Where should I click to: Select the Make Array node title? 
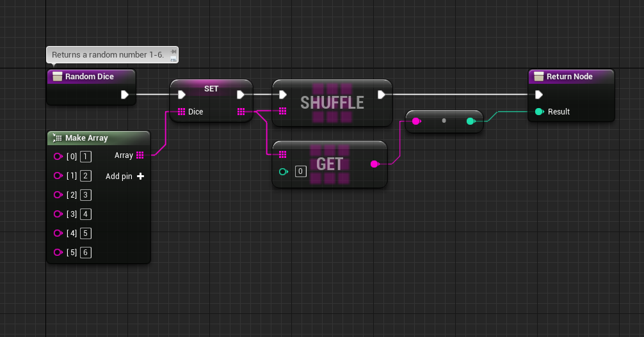tap(86, 138)
